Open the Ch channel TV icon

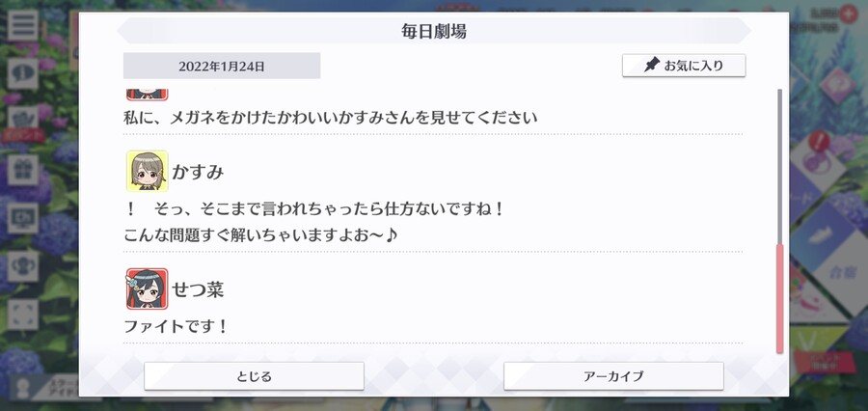pos(23,218)
